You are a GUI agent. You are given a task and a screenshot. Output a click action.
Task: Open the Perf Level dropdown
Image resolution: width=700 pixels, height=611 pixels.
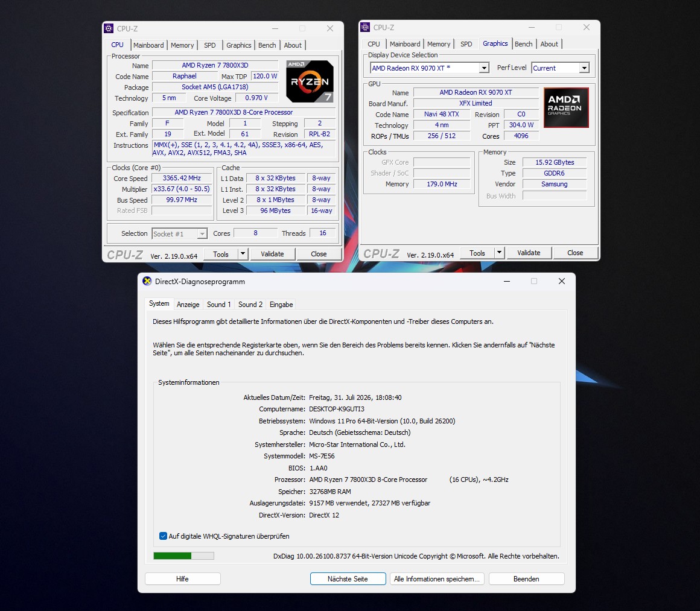click(x=584, y=68)
